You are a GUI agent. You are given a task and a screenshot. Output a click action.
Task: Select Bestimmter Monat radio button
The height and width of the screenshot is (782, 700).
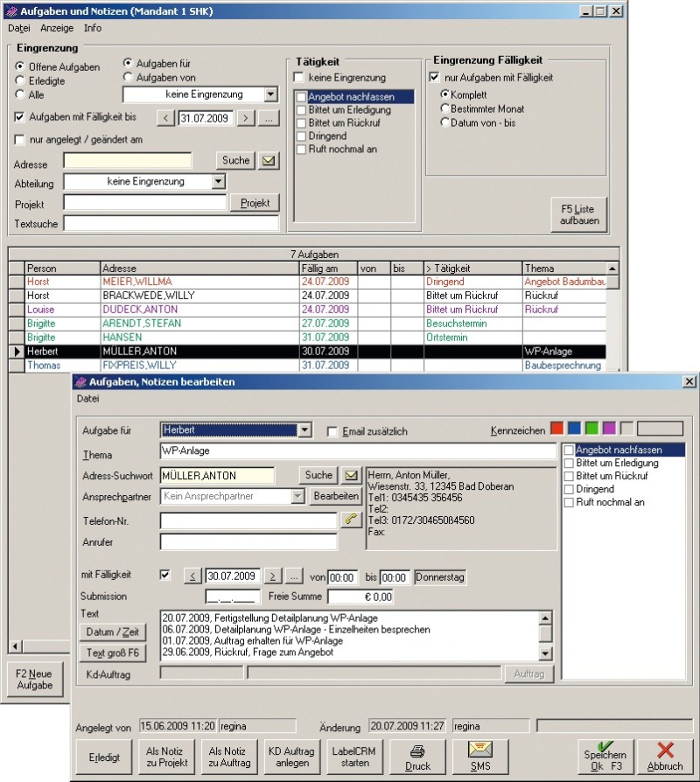pyautogui.click(x=445, y=108)
